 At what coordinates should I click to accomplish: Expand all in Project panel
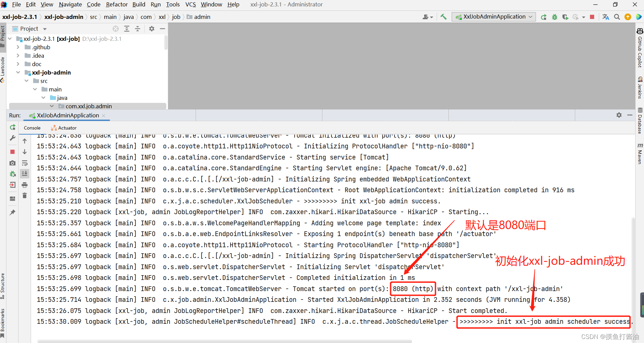[127, 29]
